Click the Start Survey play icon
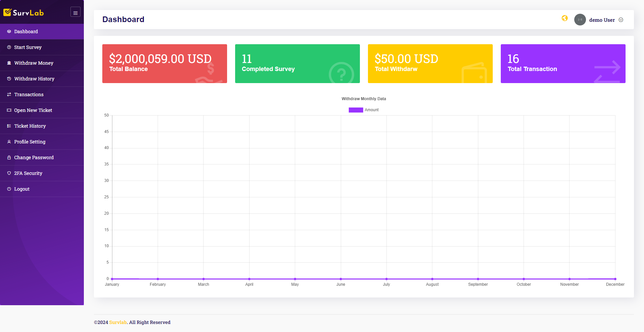Screen dimensions: 644x332 9,47
